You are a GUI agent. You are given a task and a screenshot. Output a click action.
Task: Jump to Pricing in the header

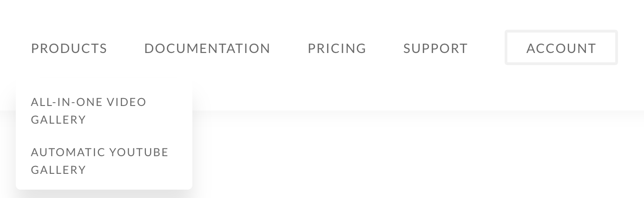[337, 48]
